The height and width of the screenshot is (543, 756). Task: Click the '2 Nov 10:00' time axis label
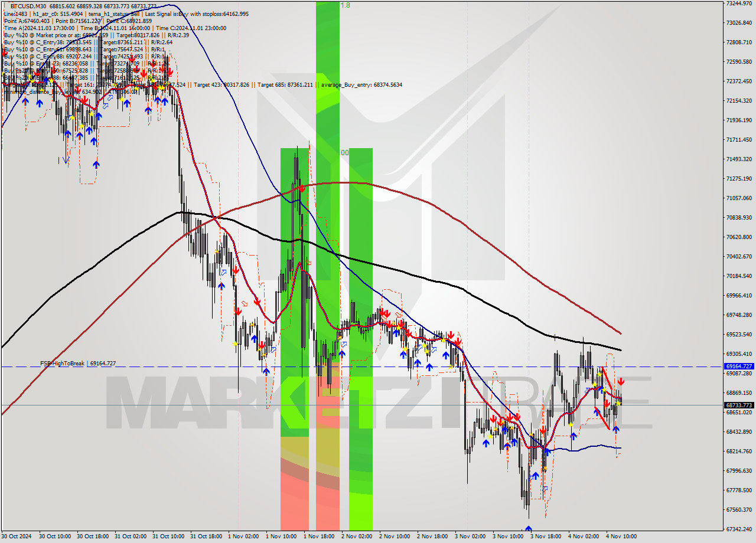(395, 537)
